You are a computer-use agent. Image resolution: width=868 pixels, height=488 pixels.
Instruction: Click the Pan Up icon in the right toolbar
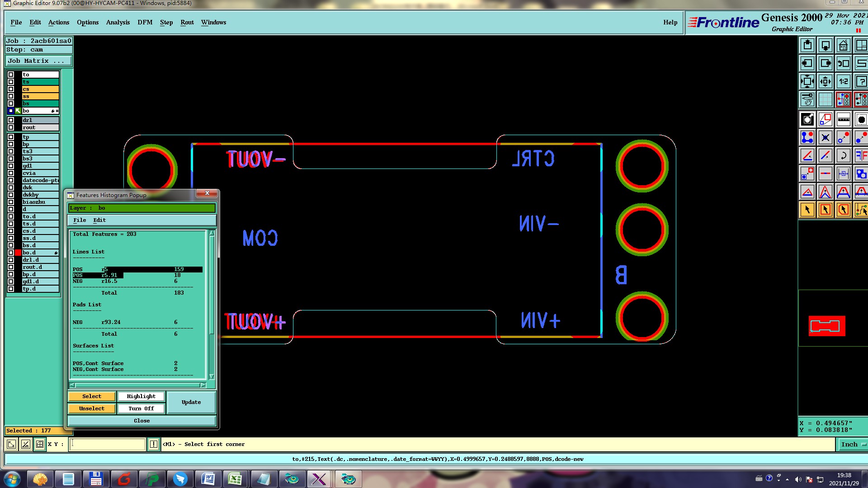click(807, 46)
